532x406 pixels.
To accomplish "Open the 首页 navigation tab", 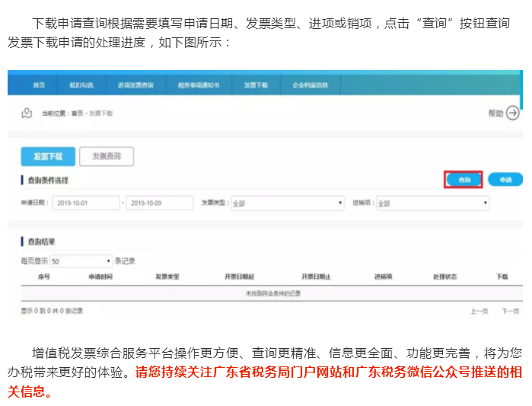I will tap(39, 85).
